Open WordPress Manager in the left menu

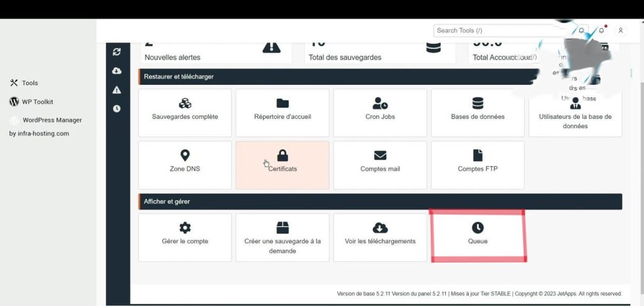[52, 120]
